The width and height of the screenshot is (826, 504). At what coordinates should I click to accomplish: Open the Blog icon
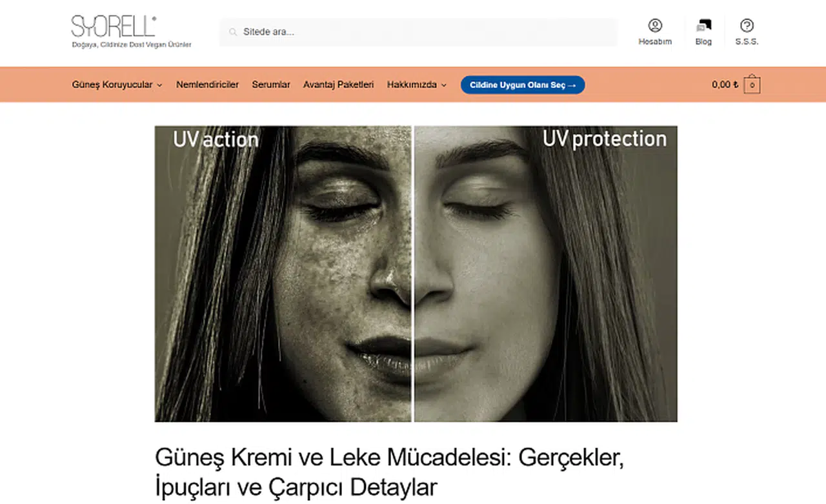[703, 26]
